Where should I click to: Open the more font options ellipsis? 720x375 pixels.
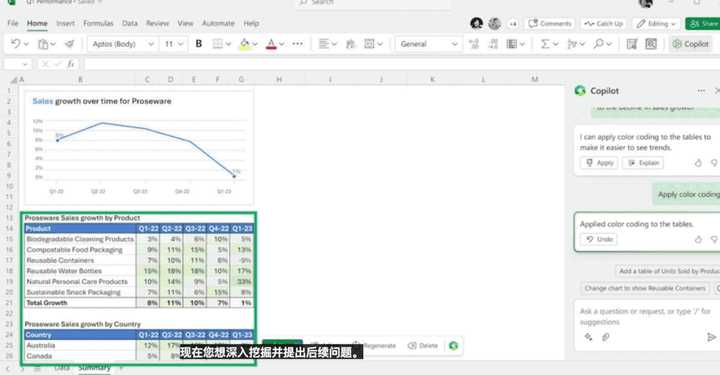(x=298, y=44)
